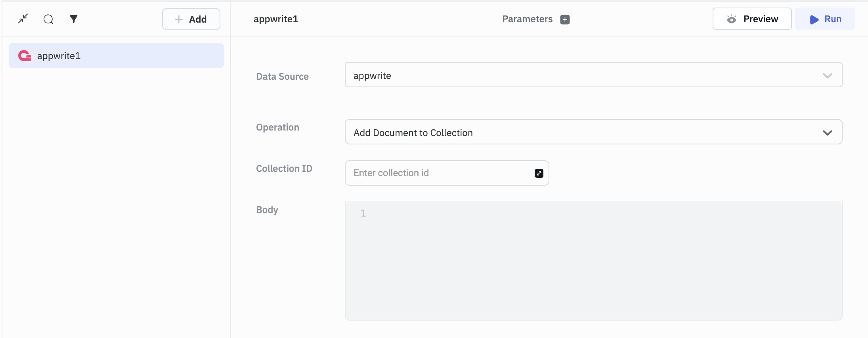
Task: Click the Preview button label
Action: coord(760,19)
